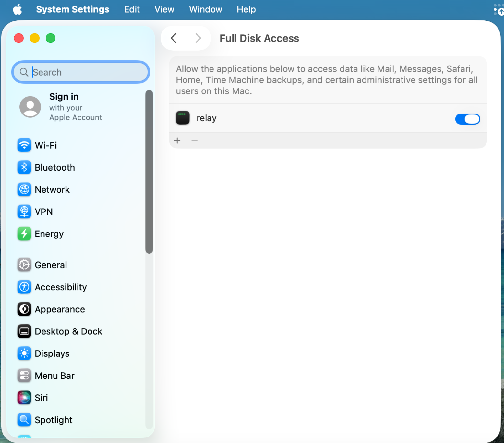The height and width of the screenshot is (443, 504).
Task: Focus the Search field in sidebar
Action: [81, 72]
